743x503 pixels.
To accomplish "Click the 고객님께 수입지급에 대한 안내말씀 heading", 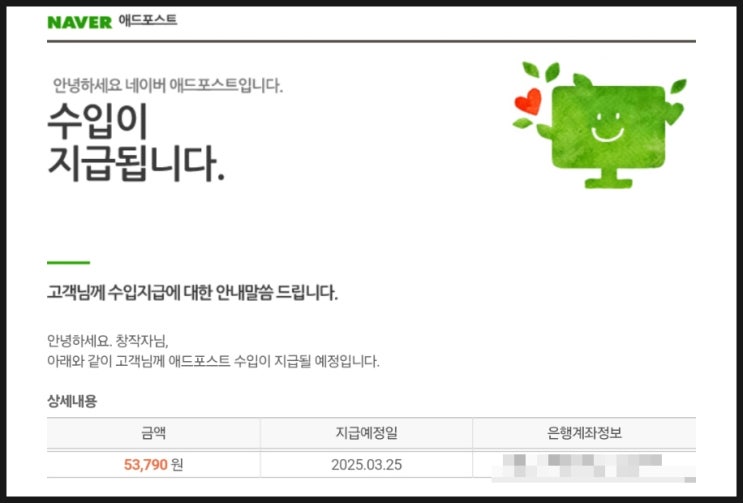I will 192,293.
